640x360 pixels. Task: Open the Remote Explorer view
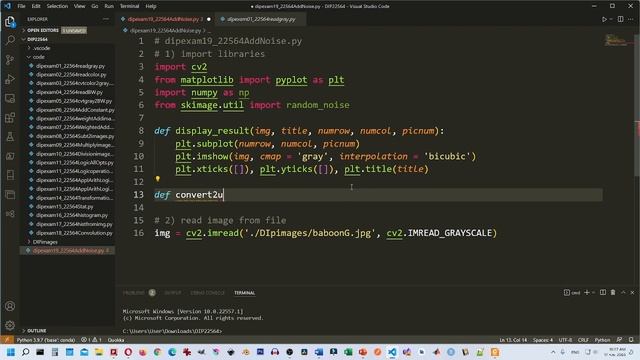[x=10, y=98]
